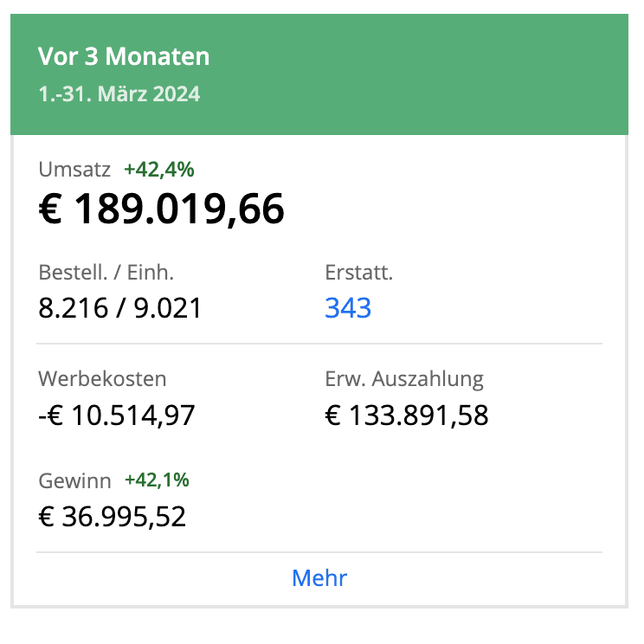The height and width of the screenshot is (644, 644).
Task: Click the Gewinn label
Action: pos(74,480)
